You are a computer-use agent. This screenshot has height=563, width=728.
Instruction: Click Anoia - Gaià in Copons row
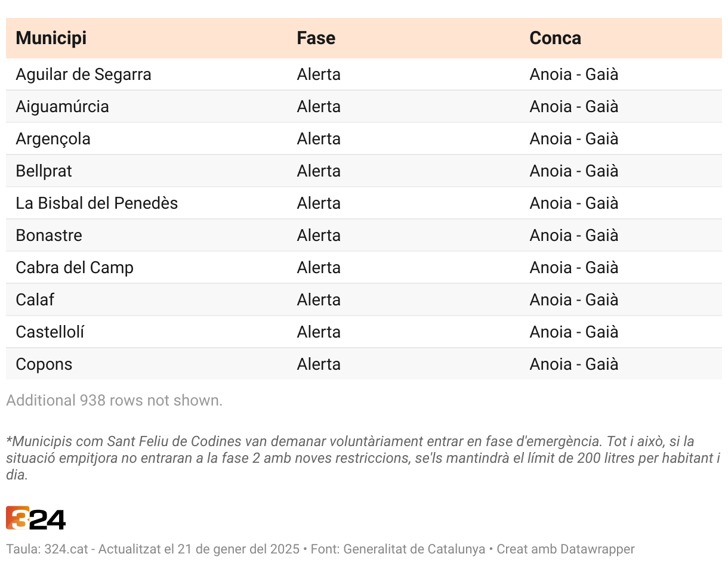[x=574, y=364]
